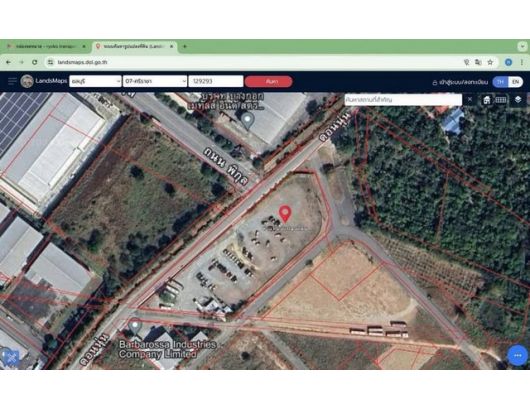Open a new browser tab
530x410 pixels.
185,46
